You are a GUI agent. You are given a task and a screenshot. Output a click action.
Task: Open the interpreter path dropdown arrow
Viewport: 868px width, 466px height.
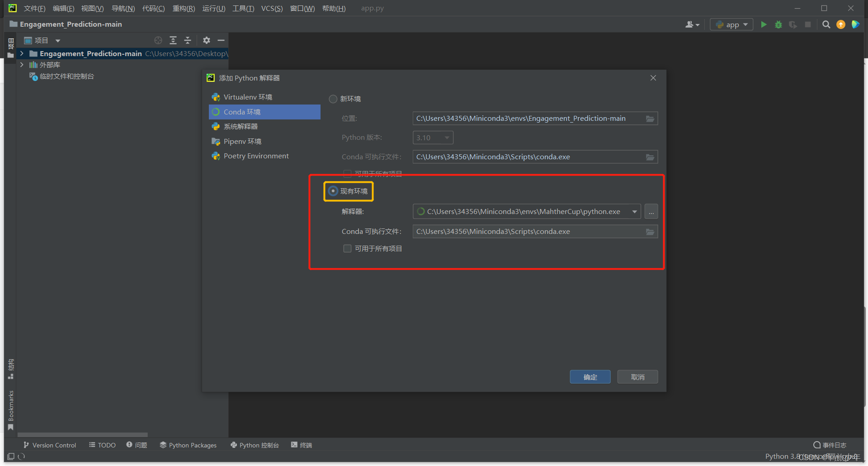(x=635, y=212)
